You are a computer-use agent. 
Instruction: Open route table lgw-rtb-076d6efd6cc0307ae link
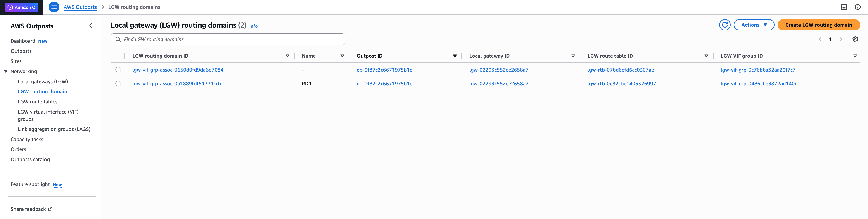point(620,70)
